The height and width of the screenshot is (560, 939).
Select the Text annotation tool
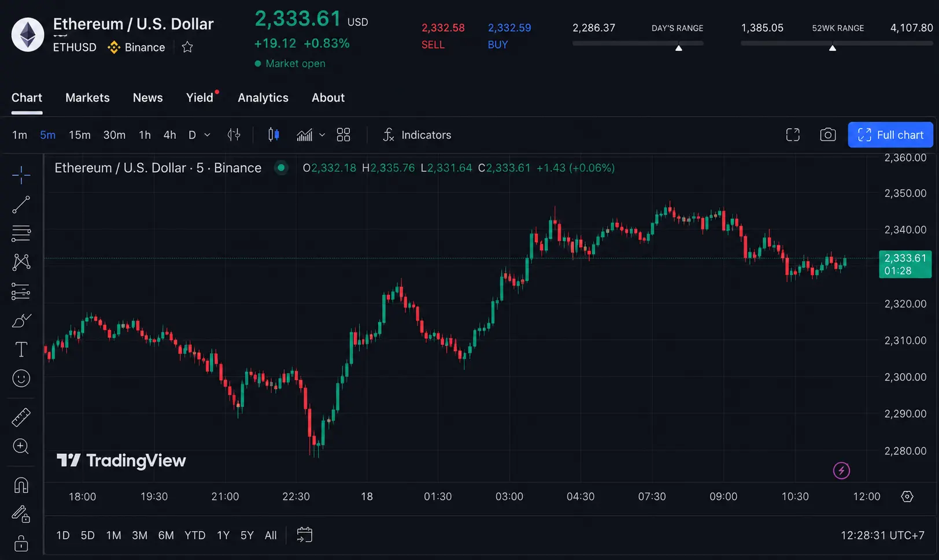coord(21,349)
